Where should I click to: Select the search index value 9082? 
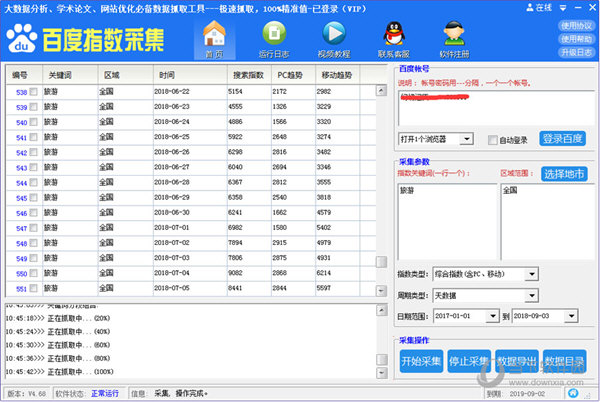pos(235,273)
